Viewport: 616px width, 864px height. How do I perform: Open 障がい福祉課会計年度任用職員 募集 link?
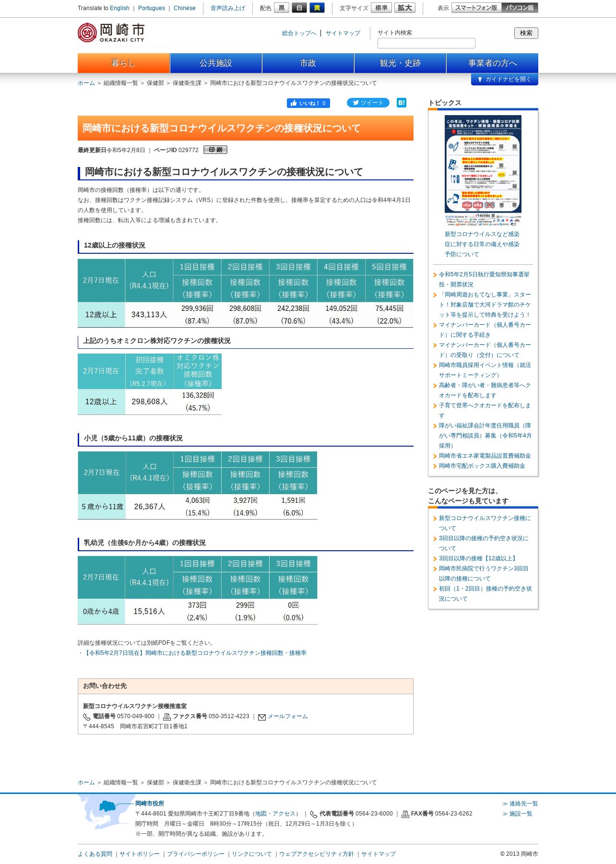tap(485, 436)
